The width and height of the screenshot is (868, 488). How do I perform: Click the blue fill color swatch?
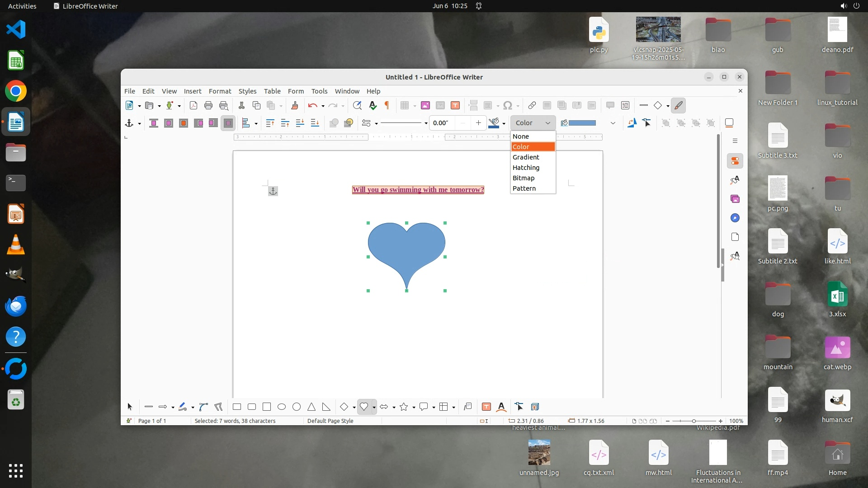[x=582, y=123]
